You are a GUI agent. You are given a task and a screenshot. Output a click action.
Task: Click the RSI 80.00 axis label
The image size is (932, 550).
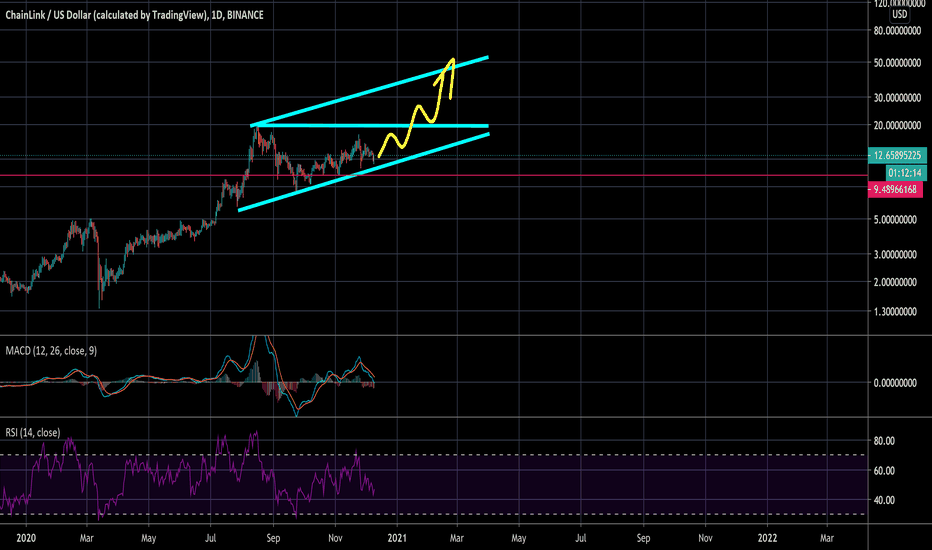coord(884,441)
